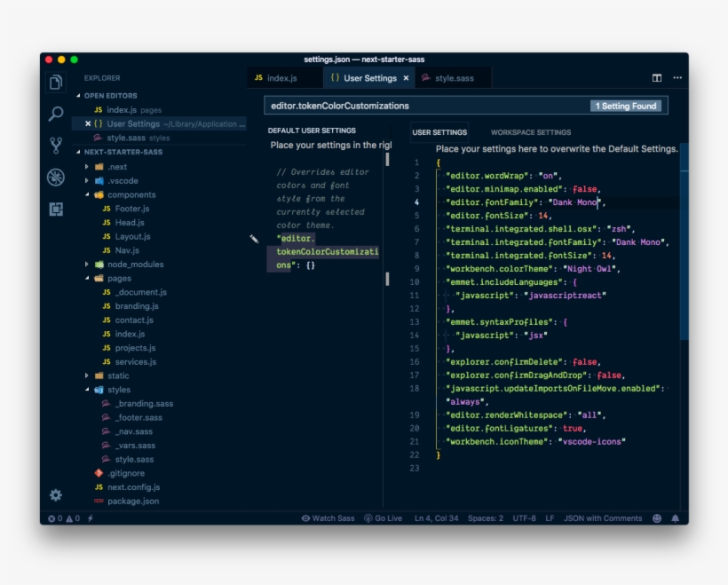Viewport: 728px width, 585px height.
Task: Open the Debug view icon
Action: [x=55, y=178]
